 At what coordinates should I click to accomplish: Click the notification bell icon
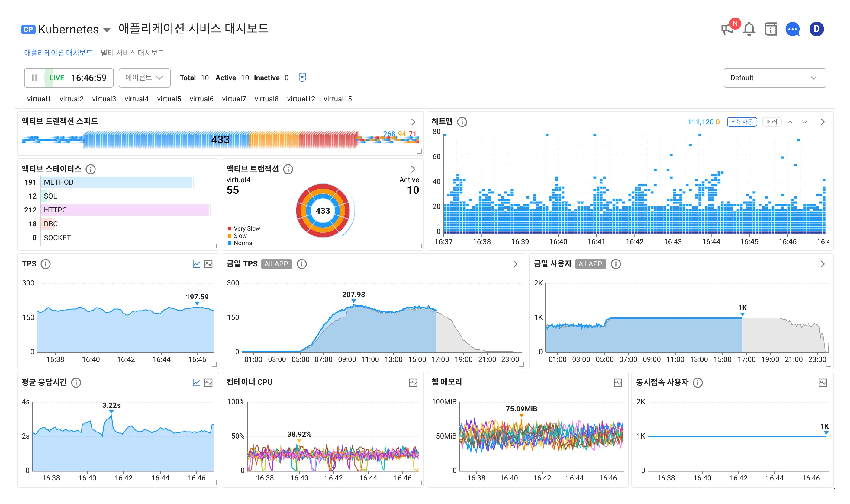tap(749, 29)
